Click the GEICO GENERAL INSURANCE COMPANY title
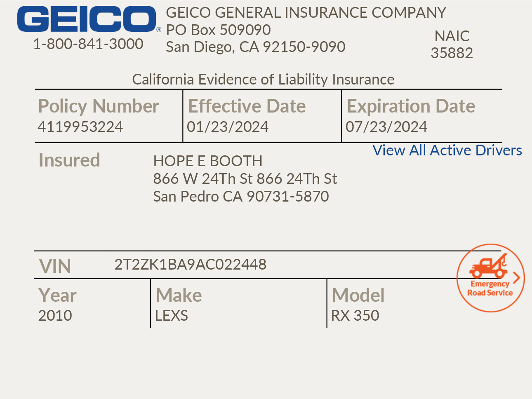This screenshot has height=399, width=532. [306, 12]
